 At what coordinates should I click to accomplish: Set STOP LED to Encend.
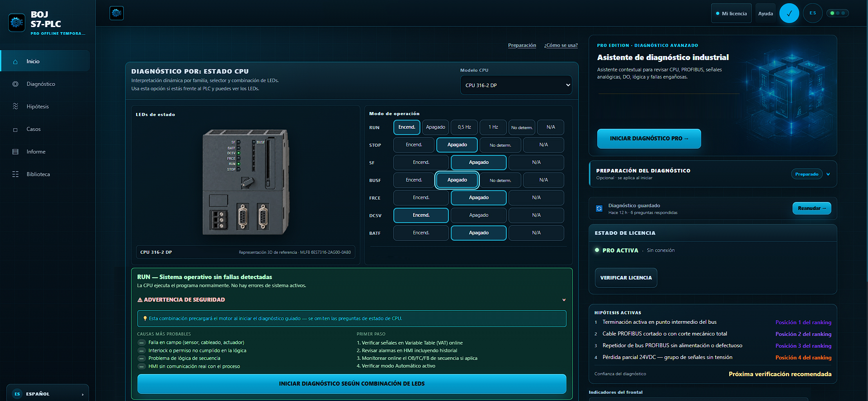(x=414, y=145)
